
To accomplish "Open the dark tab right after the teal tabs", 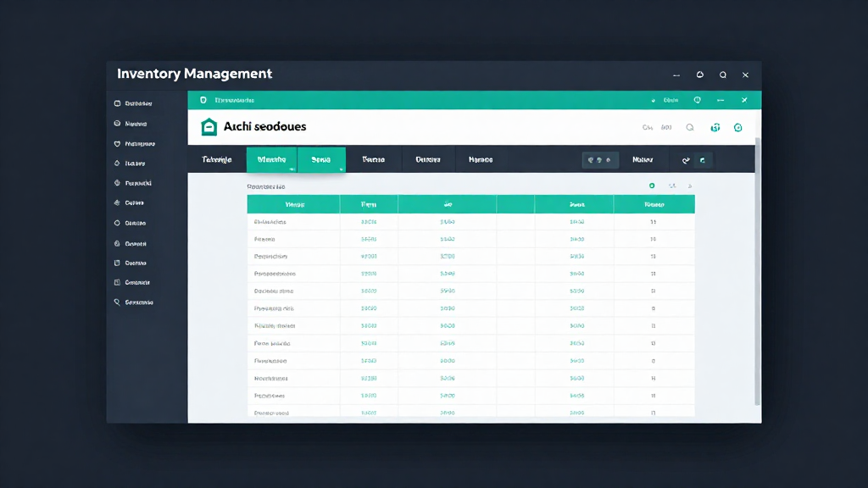I will (x=374, y=159).
